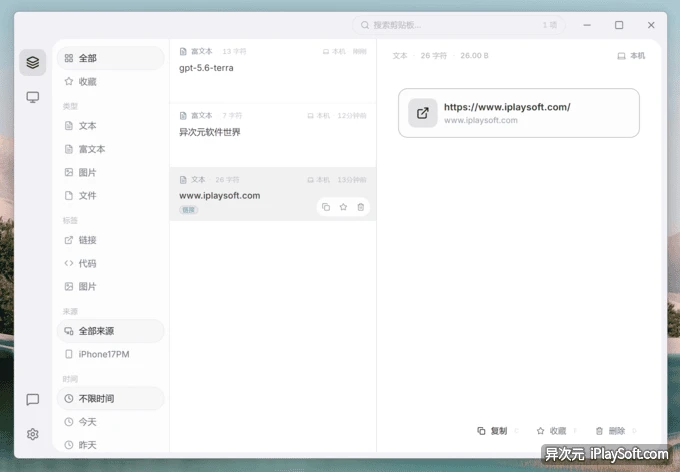Click the 删除 button in detail pane
Image resolution: width=680 pixels, height=472 pixels.
tap(611, 431)
